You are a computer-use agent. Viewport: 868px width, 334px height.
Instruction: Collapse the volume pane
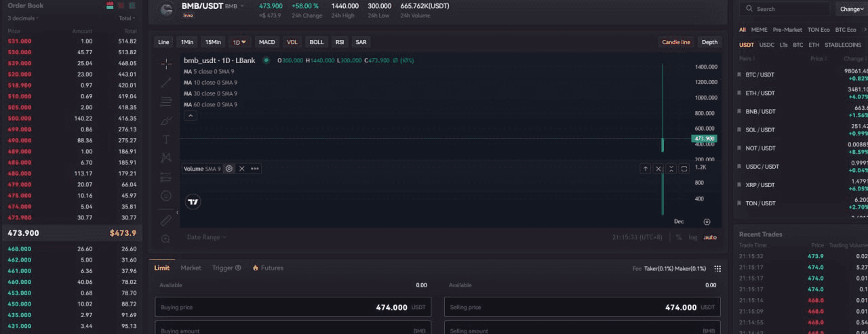671,169
